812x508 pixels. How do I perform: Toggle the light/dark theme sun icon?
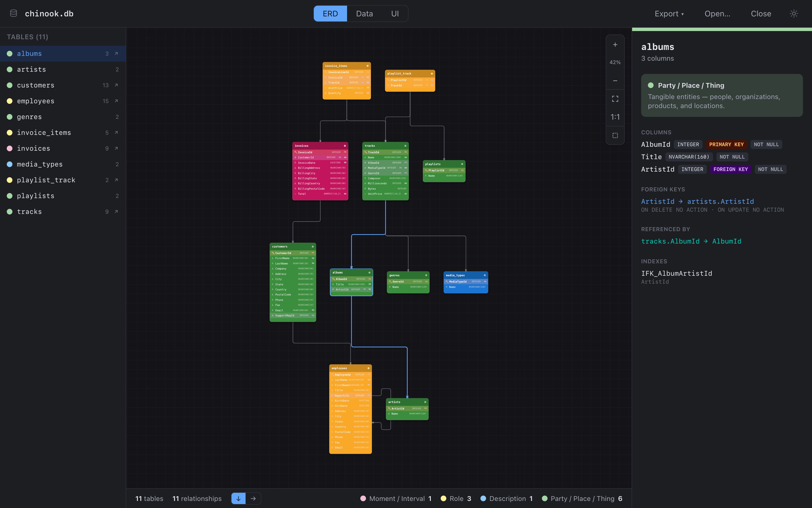click(794, 14)
